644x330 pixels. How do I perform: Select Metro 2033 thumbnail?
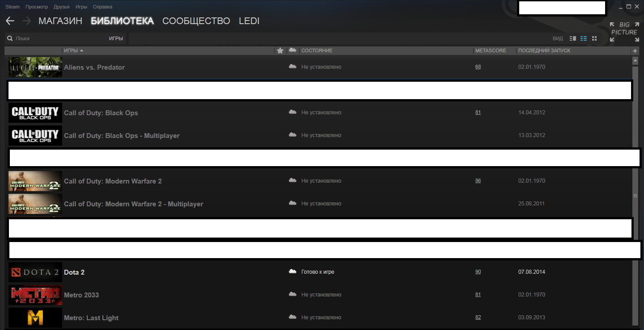point(35,295)
